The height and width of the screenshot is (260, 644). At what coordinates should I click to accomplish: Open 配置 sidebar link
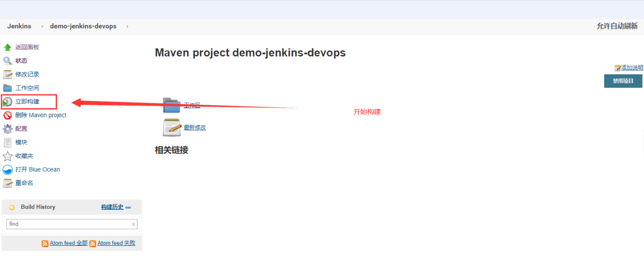21,129
